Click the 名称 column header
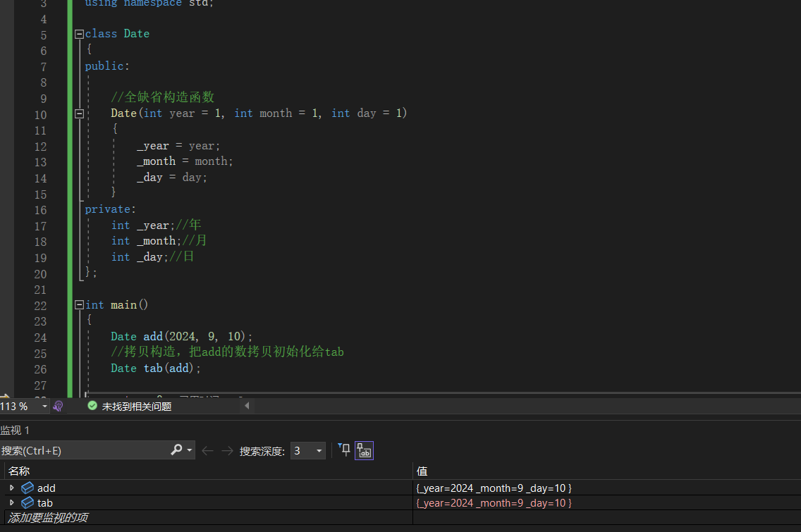The image size is (801, 532). (19, 471)
